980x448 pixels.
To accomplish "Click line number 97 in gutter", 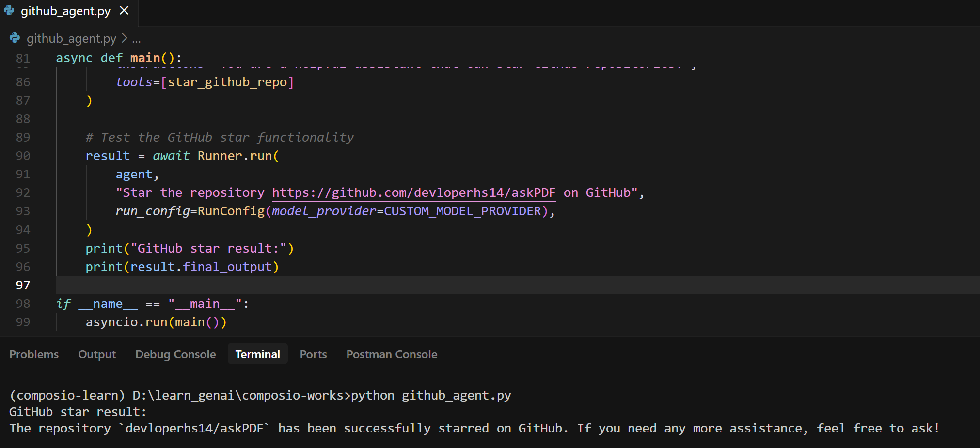I will click(x=23, y=285).
